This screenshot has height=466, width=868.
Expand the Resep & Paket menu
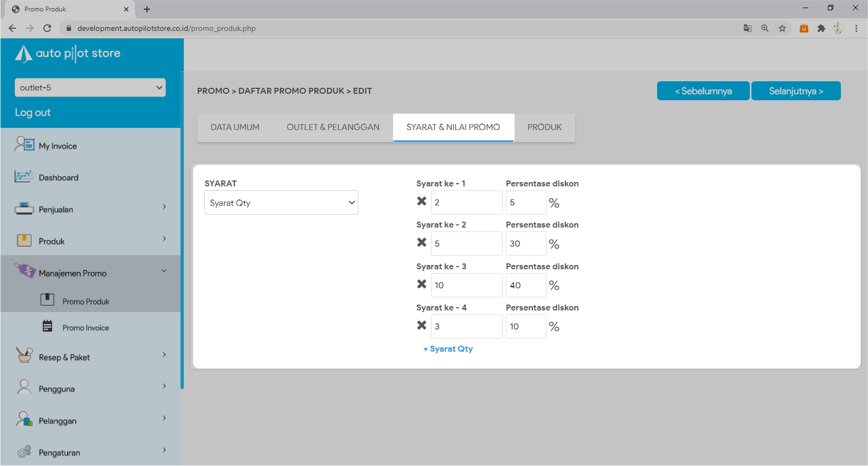(164, 355)
